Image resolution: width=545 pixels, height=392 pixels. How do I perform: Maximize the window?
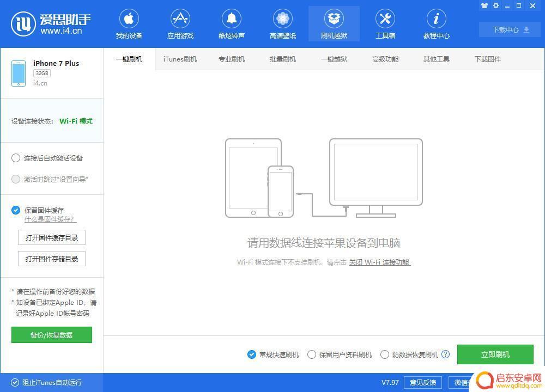tap(519, 5)
